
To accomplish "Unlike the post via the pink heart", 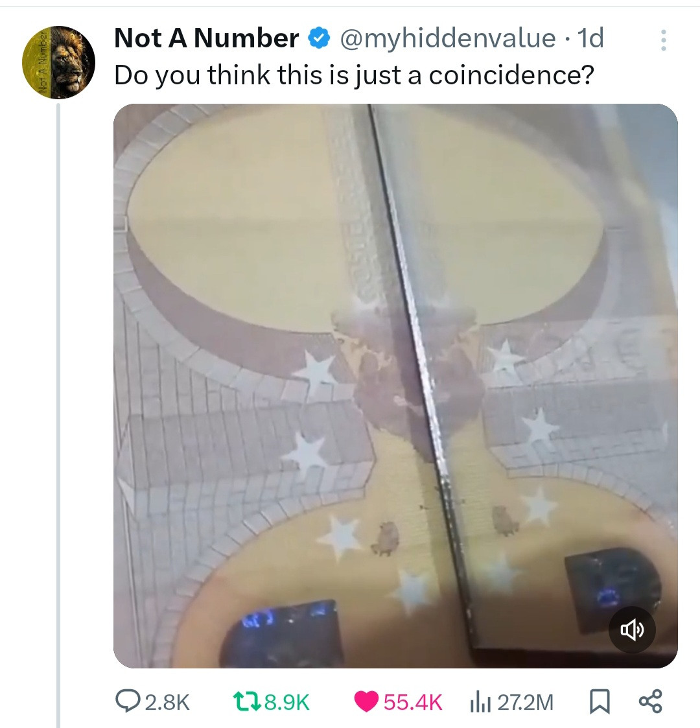I will pyautogui.click(x=366, y=701).
